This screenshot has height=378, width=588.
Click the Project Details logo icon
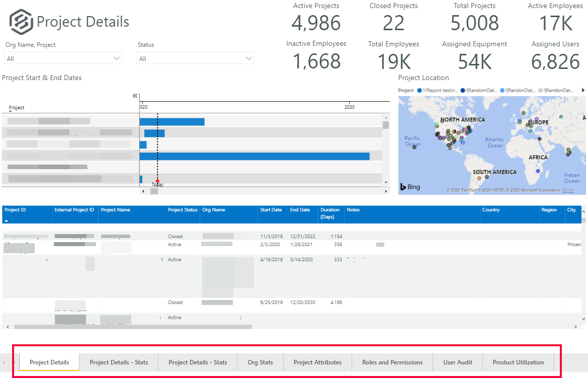21,22
